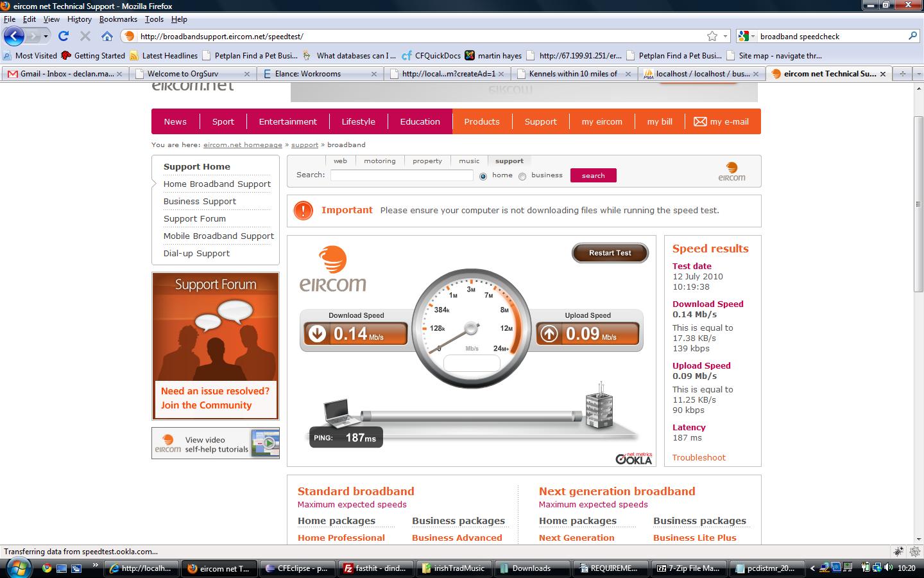Open the Troubleshoot link
The width and height of the screenshot is (924, 578).
tap(699, 457)
